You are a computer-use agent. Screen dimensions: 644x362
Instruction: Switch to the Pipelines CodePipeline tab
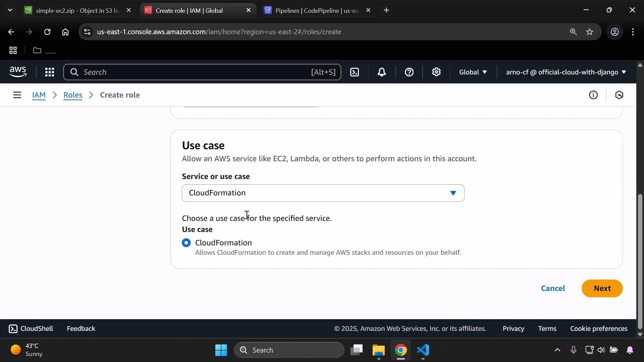(x=312, y=10)
